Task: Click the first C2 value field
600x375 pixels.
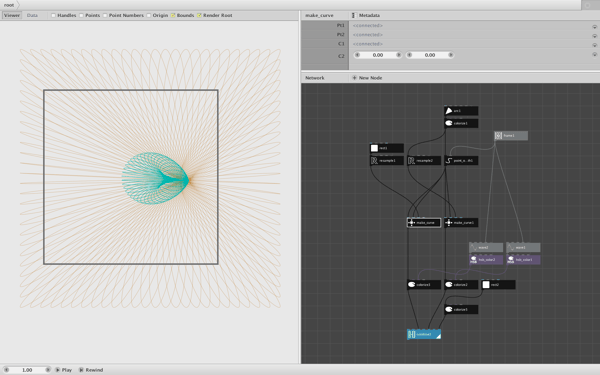Action: click(x=378, y=55)
